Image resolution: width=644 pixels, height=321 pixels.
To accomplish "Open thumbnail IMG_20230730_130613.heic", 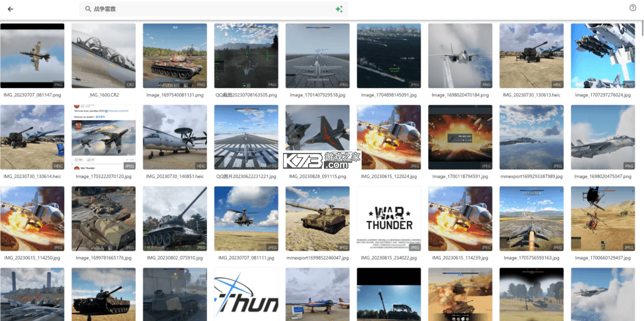I will [x=531, y=55].
